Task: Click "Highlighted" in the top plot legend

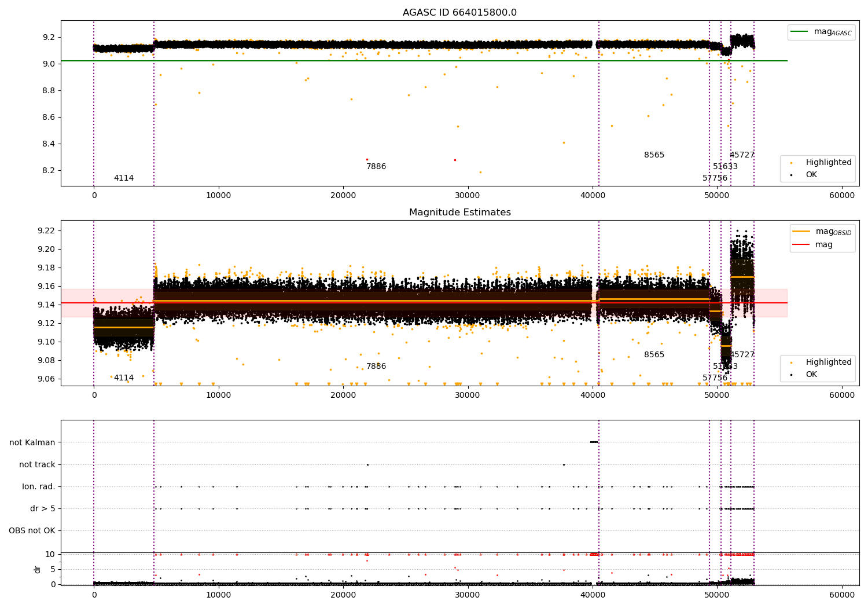Action: tap(829, 162)
